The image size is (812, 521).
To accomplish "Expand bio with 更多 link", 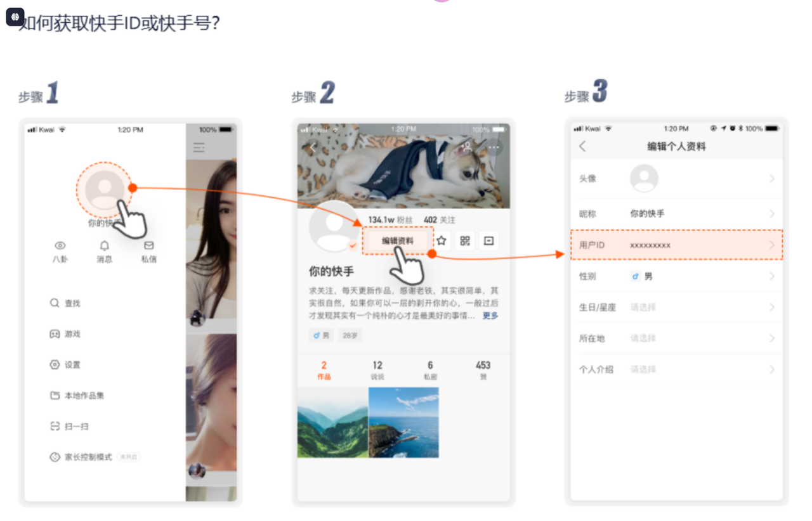I will (x=490, y=316).
